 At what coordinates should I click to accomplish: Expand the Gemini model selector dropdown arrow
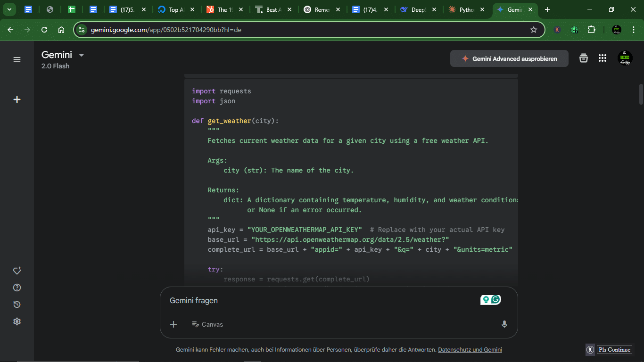[x=81, y=55]
